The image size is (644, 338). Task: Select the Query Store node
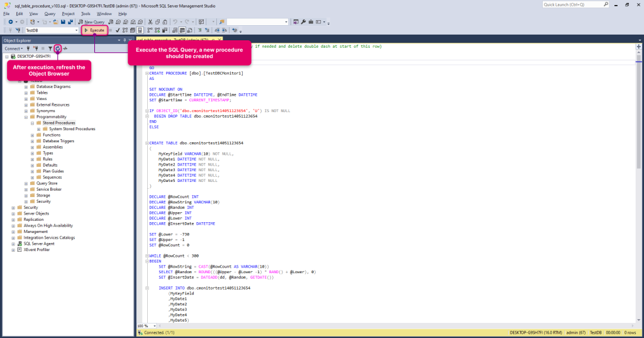click(x=47, y=183)
